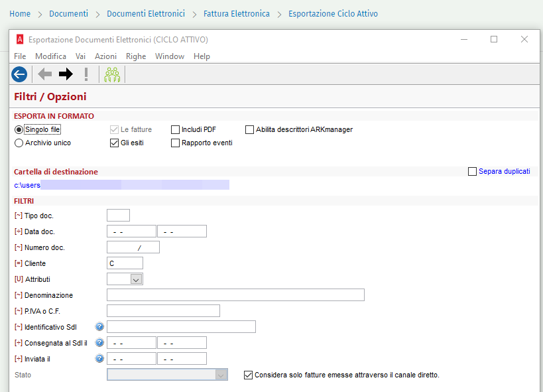Image resolution: width=543 pixels, height=392 pixels.
Task: Toggle the Gli esiti checkbox
Action: tap(114, 143)
